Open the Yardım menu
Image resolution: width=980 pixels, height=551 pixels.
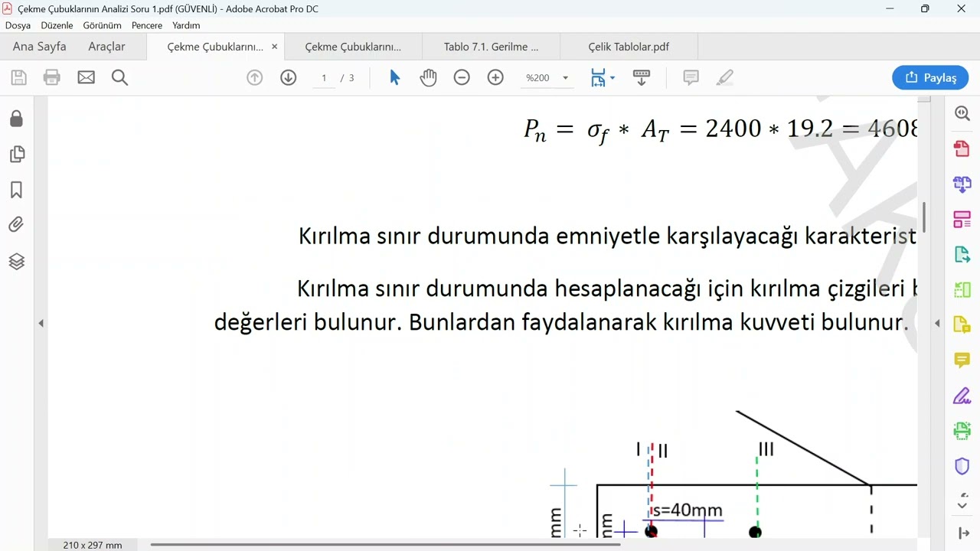tap(186, 25)
